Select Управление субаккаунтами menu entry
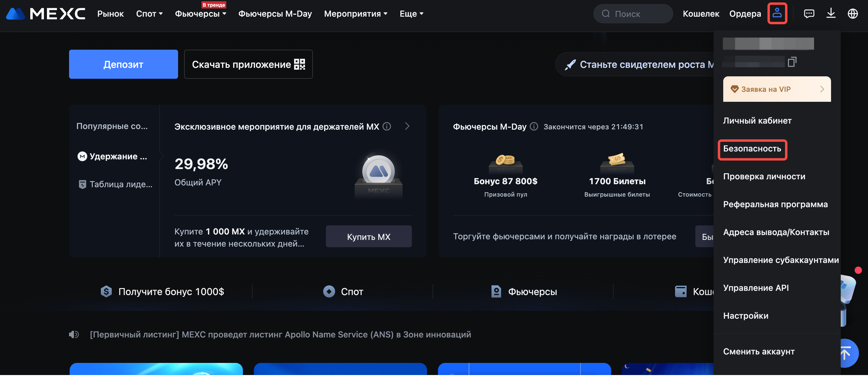This screenshot has height=392, width=868. pos(781,260)
